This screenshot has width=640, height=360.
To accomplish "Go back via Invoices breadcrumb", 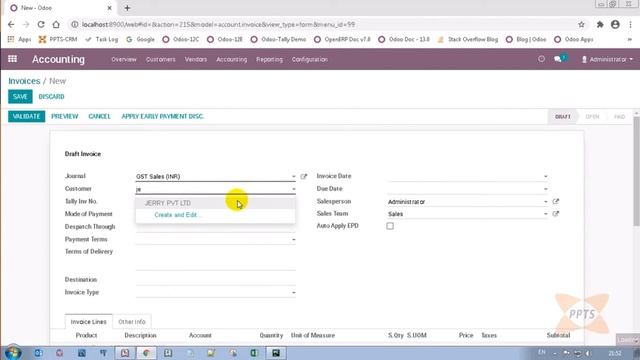I will 24,81.
